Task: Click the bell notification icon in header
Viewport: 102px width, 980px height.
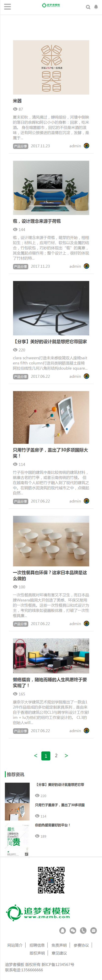Action: tap(96, 7)
